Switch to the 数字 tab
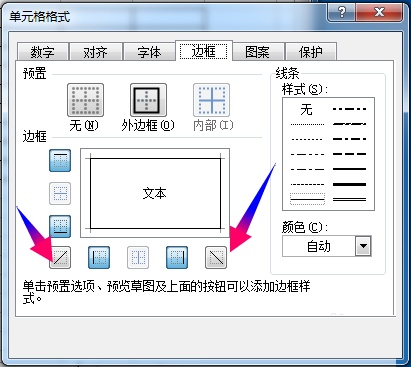Screen dimensions: 411x367 pyautogui.click(x=43, y=52)
